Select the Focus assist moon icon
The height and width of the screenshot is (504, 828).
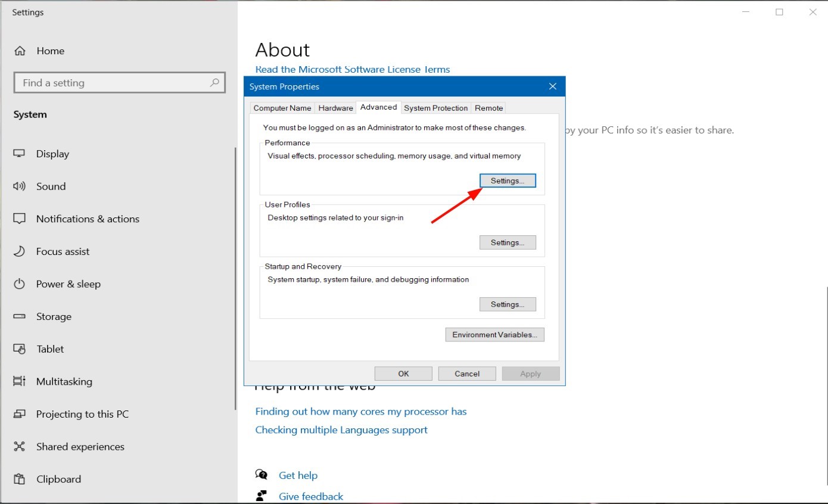20,251
